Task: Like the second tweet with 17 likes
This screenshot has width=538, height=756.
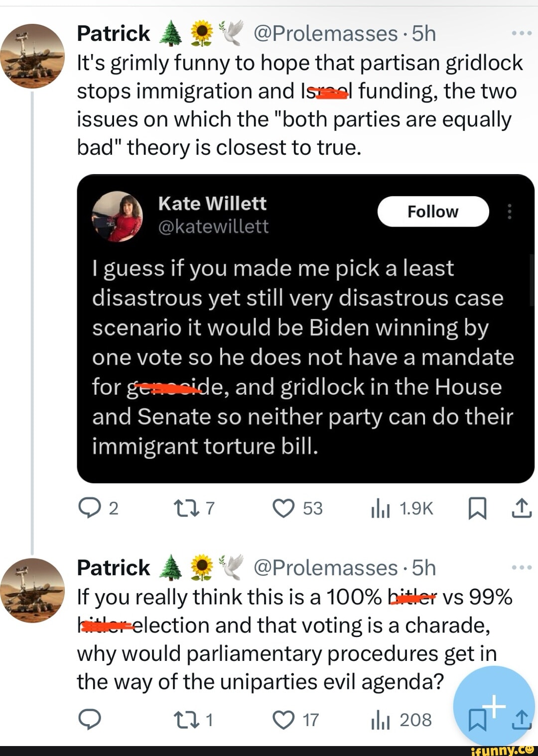Action: [284, 720]
